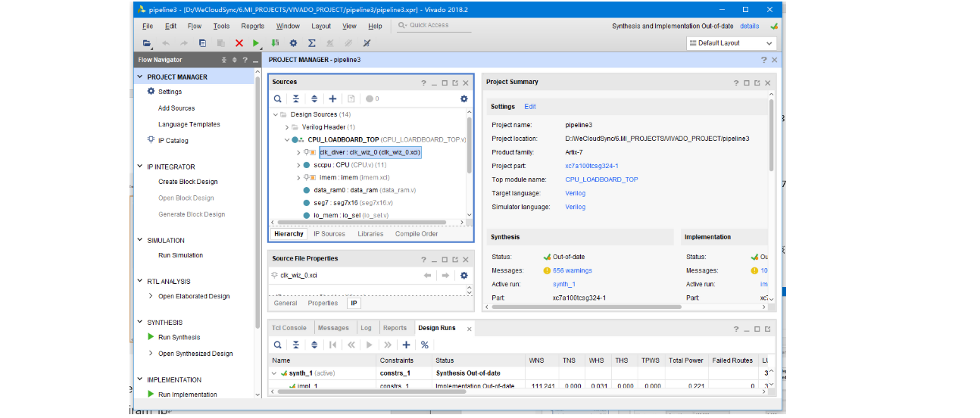The width and height of the screenshot is (980, 418).
Task: Collapse all rows in Design Runs
Action: coord(296,345)
